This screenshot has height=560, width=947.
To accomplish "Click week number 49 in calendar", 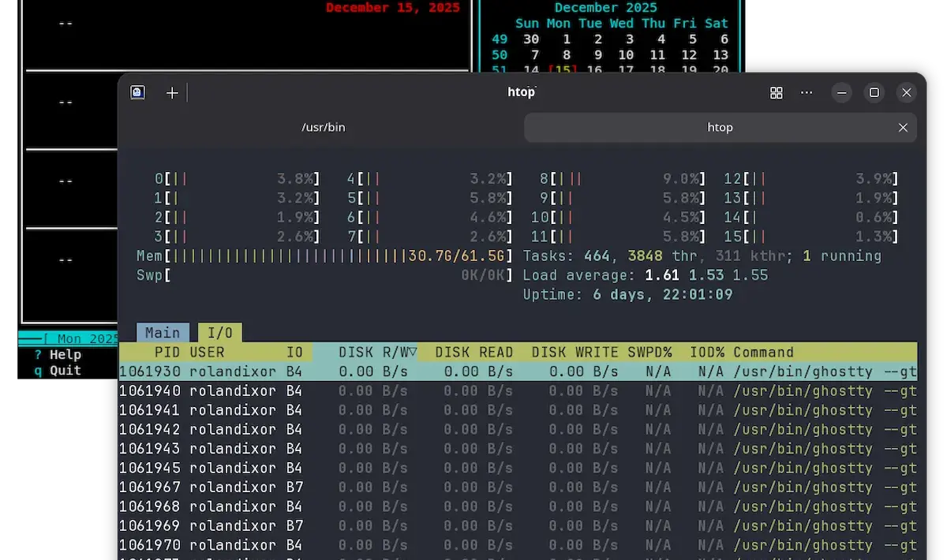I will (x=500, y=39).
